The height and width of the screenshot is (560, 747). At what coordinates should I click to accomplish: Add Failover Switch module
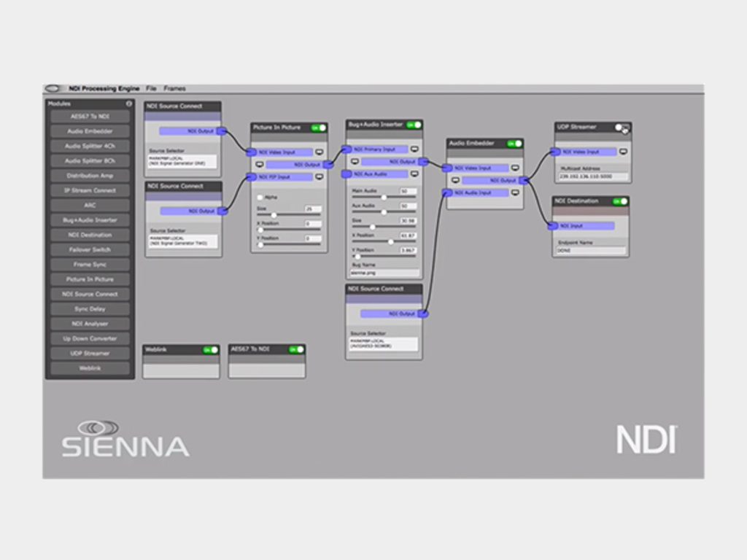(x=90, y=250)
